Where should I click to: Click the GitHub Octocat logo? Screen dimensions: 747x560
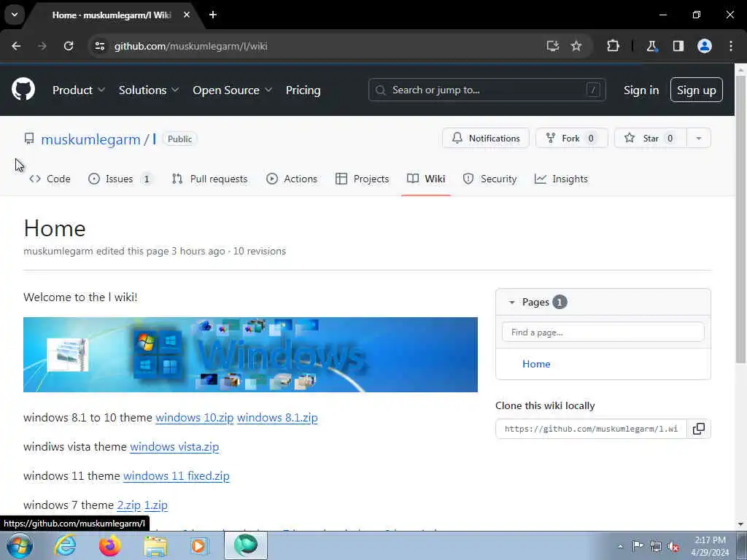point(23,90)
